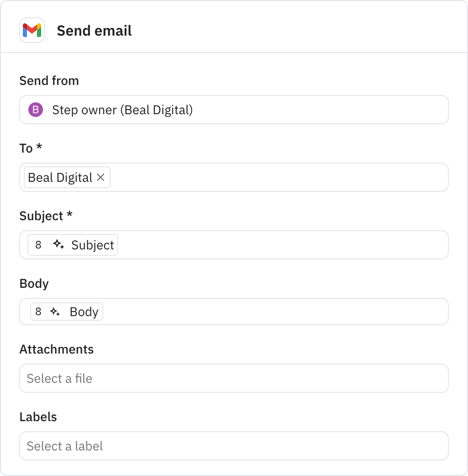The image size is (468, 476).
Task: Click the Gmail icon next to Send email
Action: (x=32, y=30)
